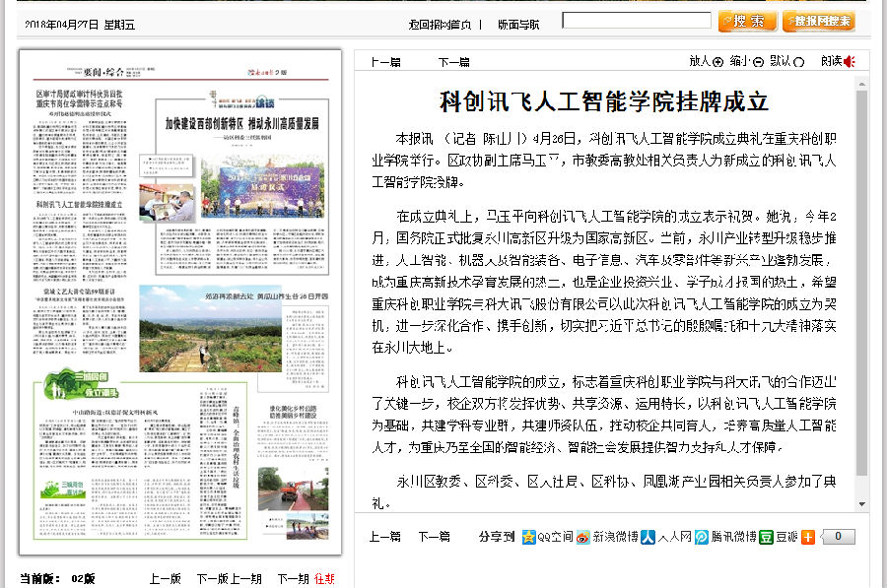Share article to 新浪微博

582,537
